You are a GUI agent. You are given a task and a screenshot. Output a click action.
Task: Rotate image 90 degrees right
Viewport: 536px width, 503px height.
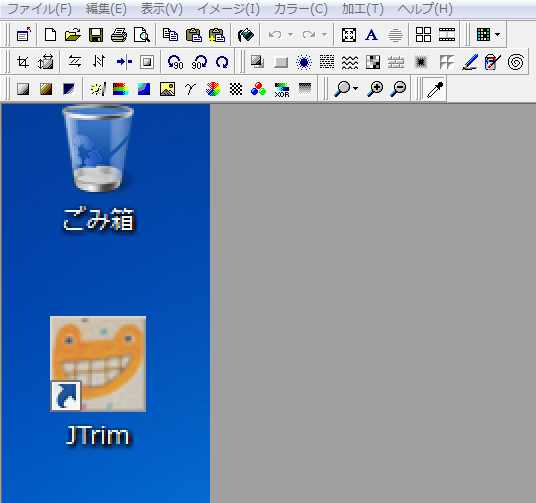click(199, 62)
